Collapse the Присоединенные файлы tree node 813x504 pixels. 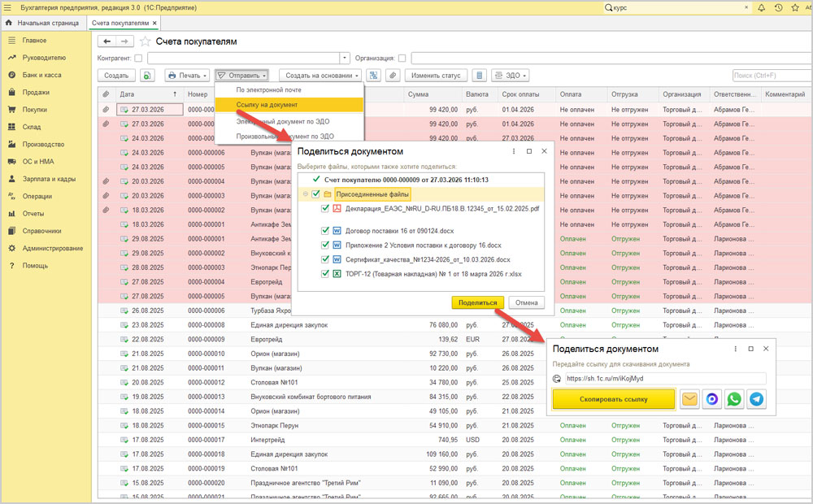coord(305,194)
